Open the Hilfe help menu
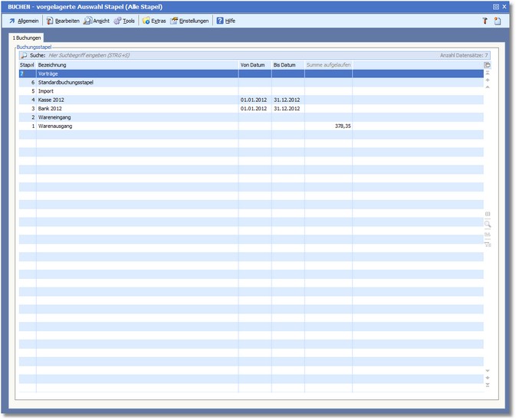This screenshot has width=516, height=420. click(225, 21)
